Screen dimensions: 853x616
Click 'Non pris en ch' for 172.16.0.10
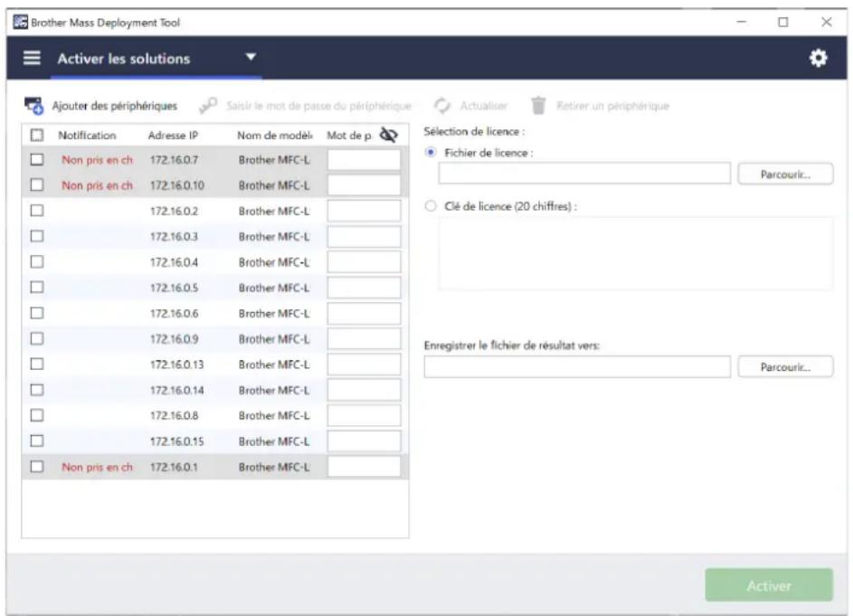97,185
